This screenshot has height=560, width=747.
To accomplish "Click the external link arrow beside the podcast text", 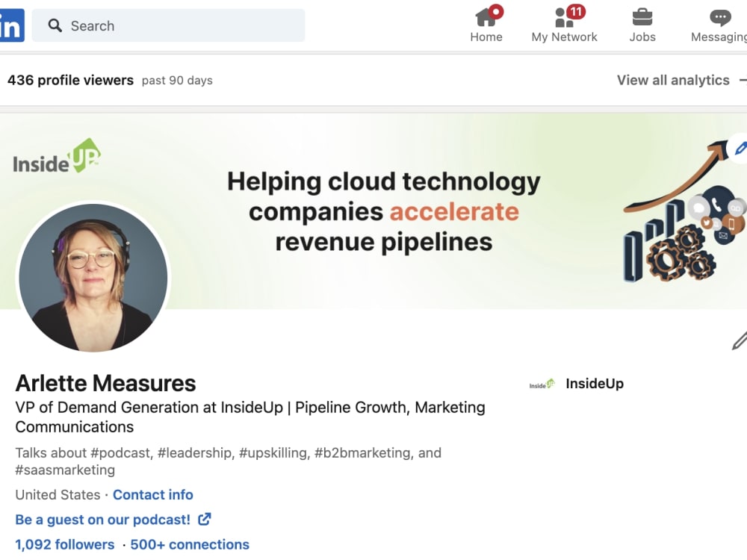I will pyautogui.click(x=203, y=519).
